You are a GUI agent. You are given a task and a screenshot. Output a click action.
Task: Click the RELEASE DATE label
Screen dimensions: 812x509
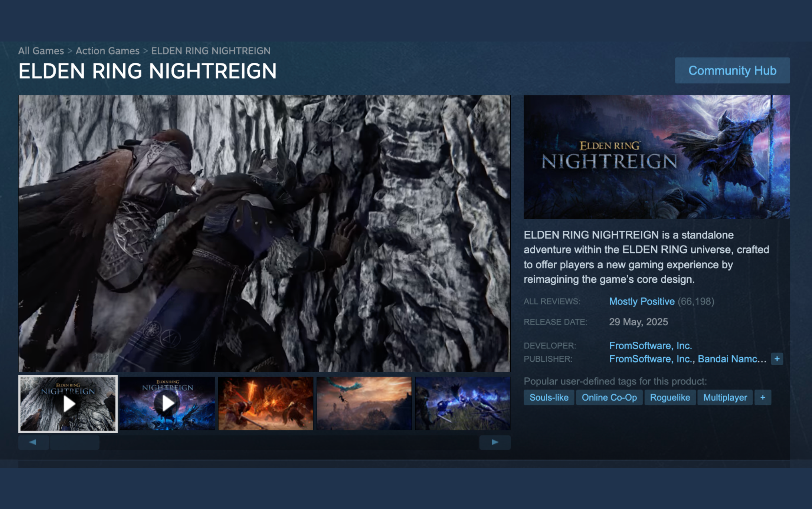click(x=555, y=322)
